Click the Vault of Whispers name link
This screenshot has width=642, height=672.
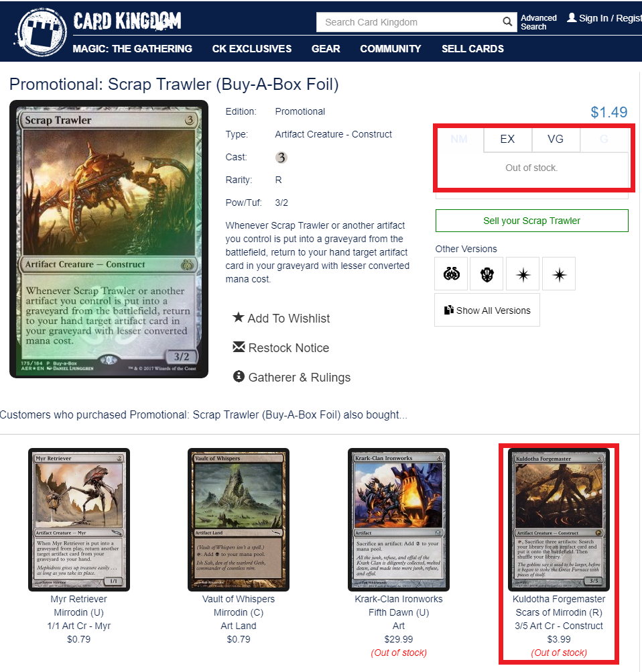239,599
